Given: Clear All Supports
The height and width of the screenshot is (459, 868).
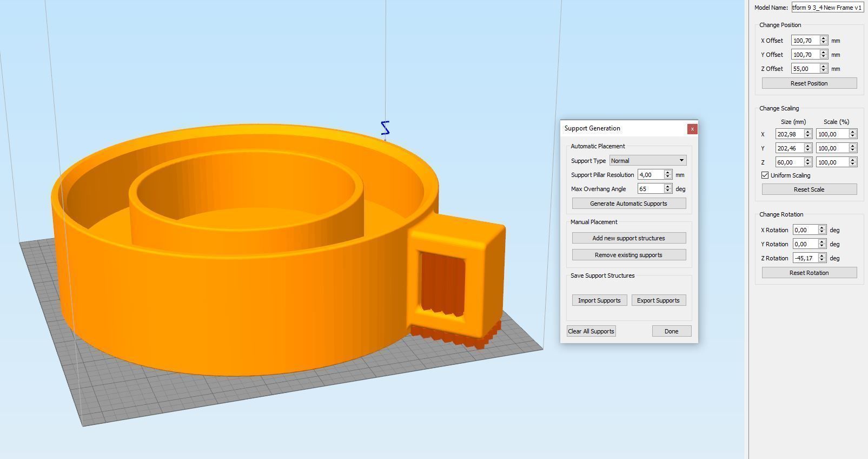Looking at the screenshot, I should coord(591,331).
